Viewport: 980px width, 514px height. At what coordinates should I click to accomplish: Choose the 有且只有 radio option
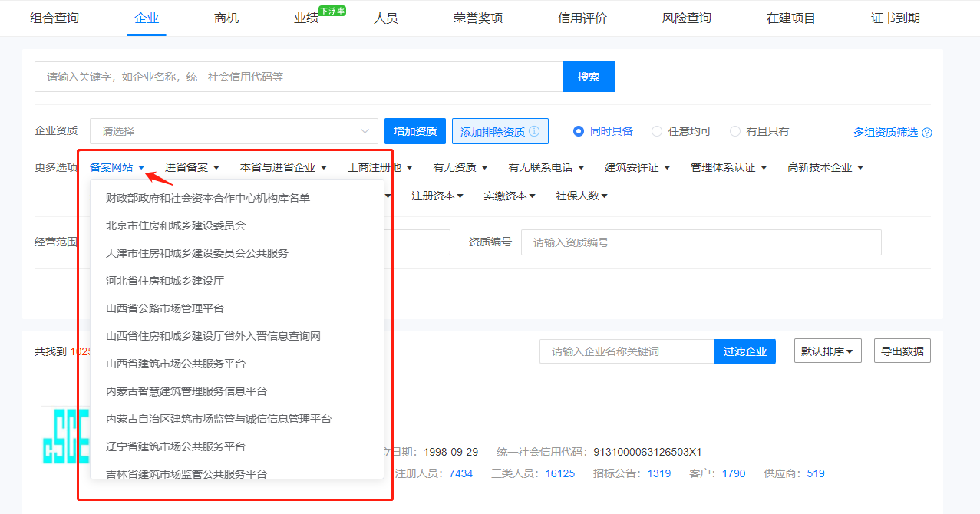point(735,131)
